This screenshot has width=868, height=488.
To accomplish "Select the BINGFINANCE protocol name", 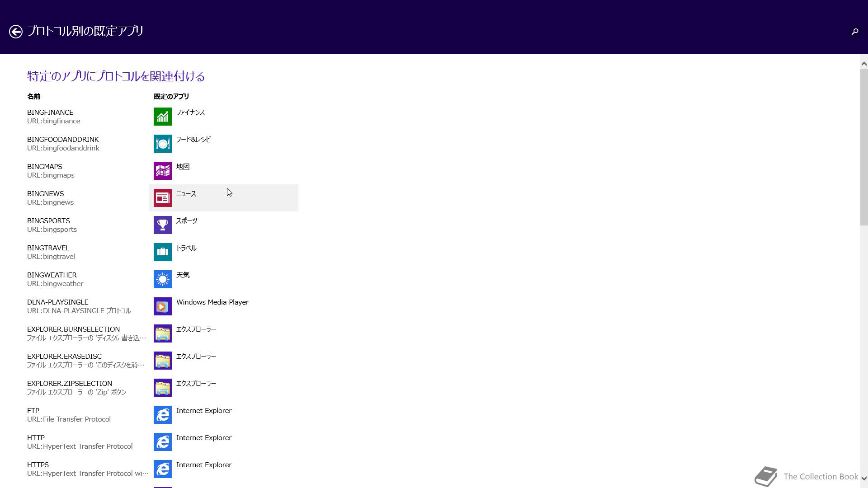I will pyautogui.click(x=50, y=113).
